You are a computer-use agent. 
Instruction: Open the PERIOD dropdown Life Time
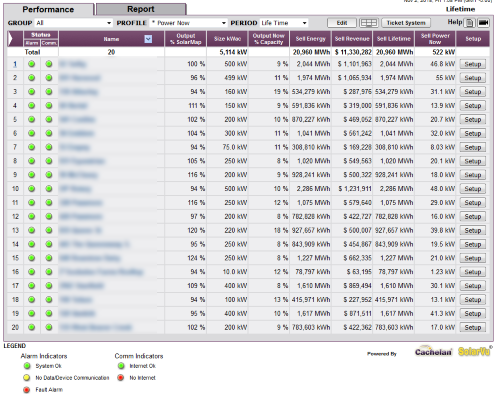(284, 23)
